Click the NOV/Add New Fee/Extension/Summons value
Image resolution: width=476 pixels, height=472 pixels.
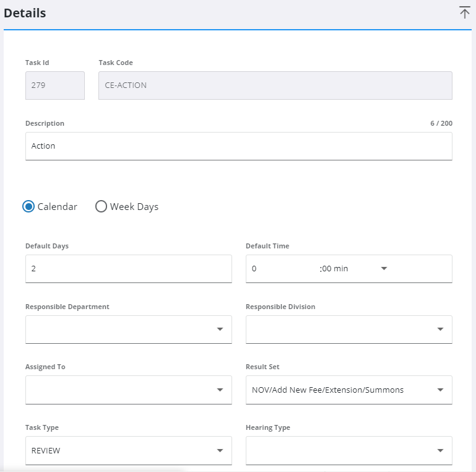[x=327, y=390]
